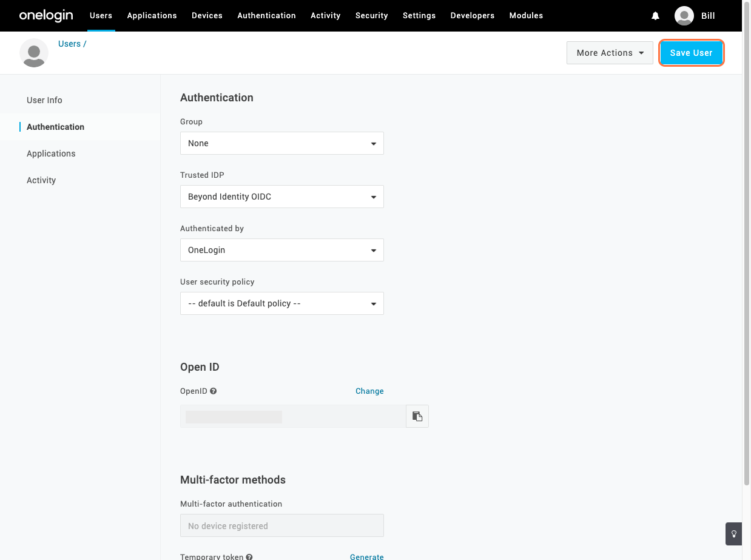Click the Open ID section heading
This screenshot has height=560, width=751.
(x=200, y=367)
